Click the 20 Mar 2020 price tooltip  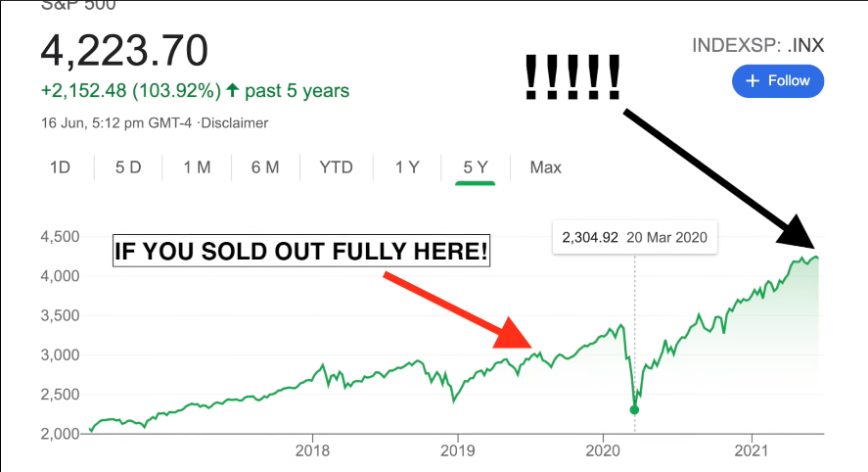tap(635, 236)
